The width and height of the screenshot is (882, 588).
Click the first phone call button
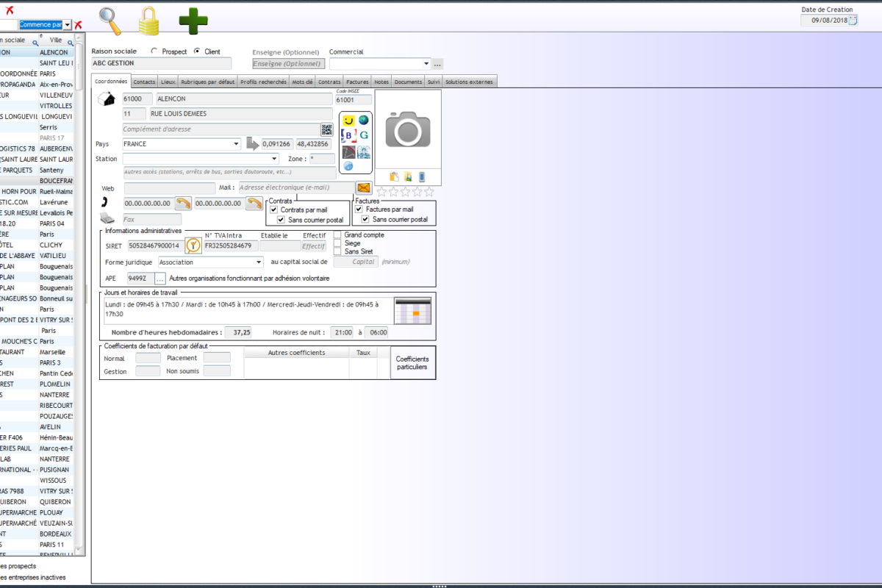pyautogui.click(x=183, y=203)
